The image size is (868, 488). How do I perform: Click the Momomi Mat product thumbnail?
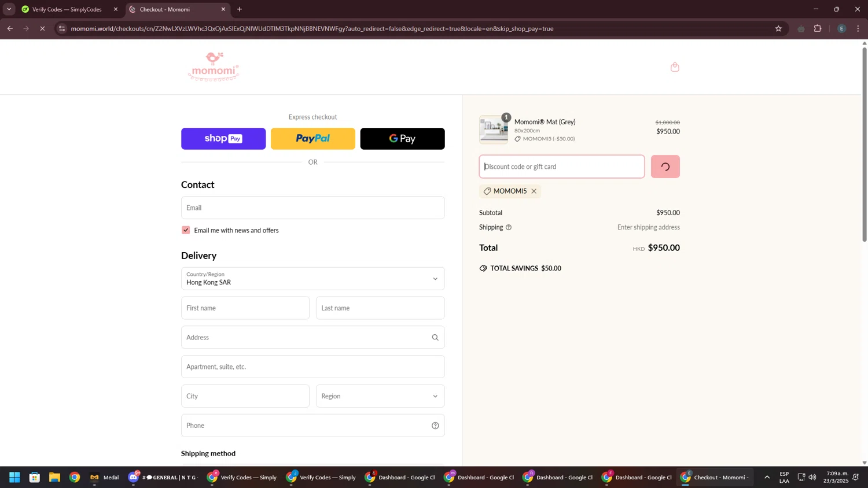(494, 130)
